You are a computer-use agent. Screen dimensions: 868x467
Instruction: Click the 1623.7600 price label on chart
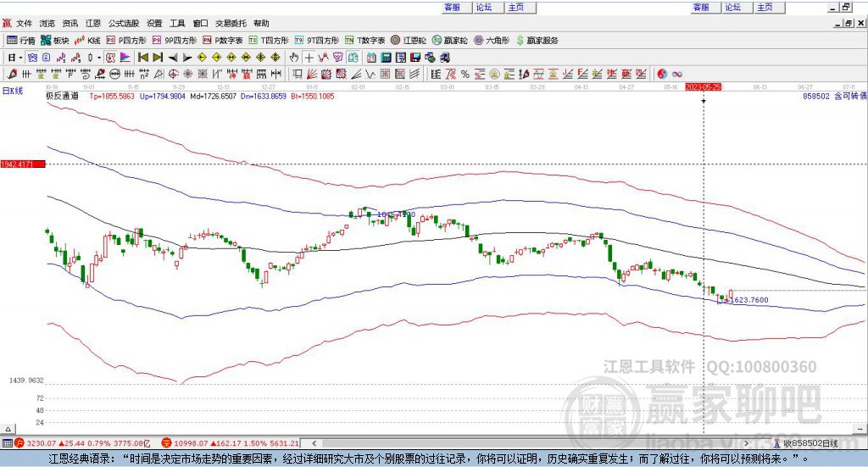(749, 300)
